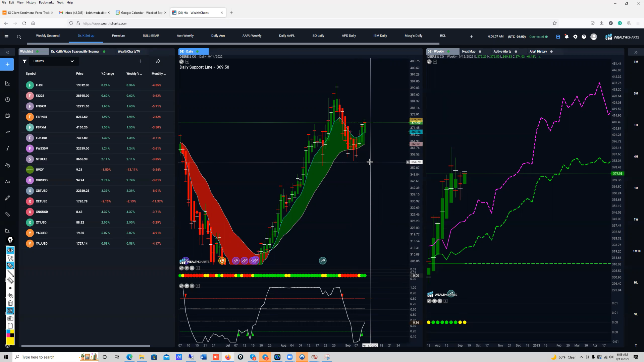This screenshot has width=644, height=362.
Task: Expand the dots indicator pane plus
Action: pos(198,268)
